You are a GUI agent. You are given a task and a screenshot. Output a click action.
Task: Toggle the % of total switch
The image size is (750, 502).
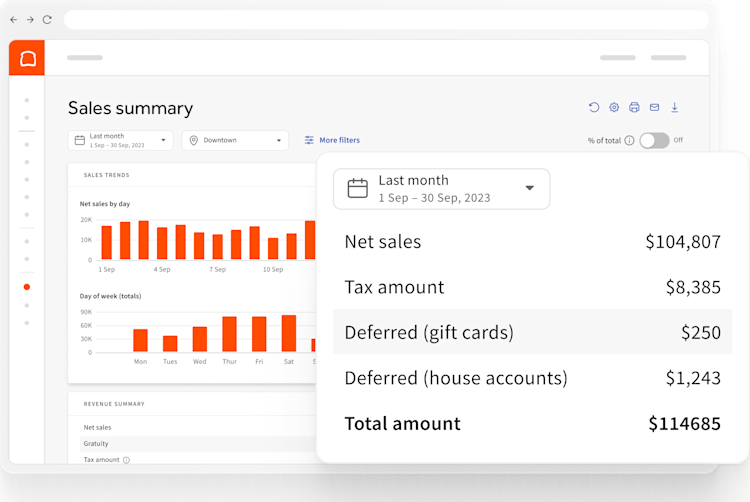[x=654, y=141]
